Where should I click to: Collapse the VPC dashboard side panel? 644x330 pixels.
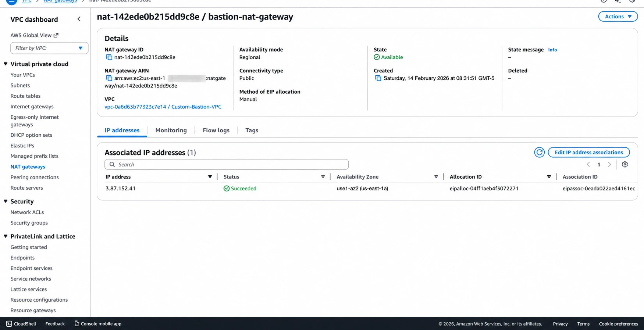pos(79,19)
